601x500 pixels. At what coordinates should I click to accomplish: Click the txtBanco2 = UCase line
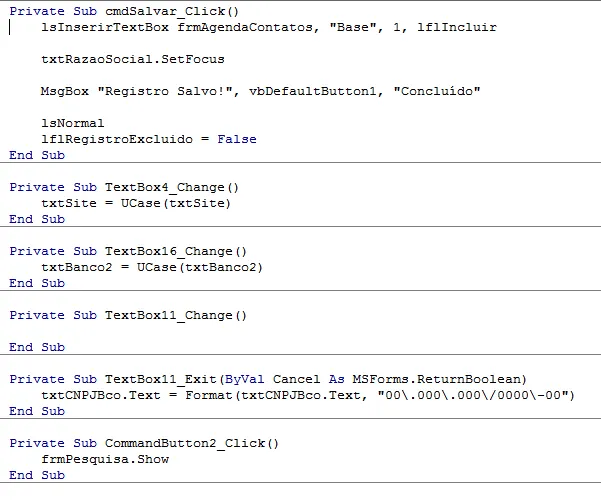coord(152,267)
